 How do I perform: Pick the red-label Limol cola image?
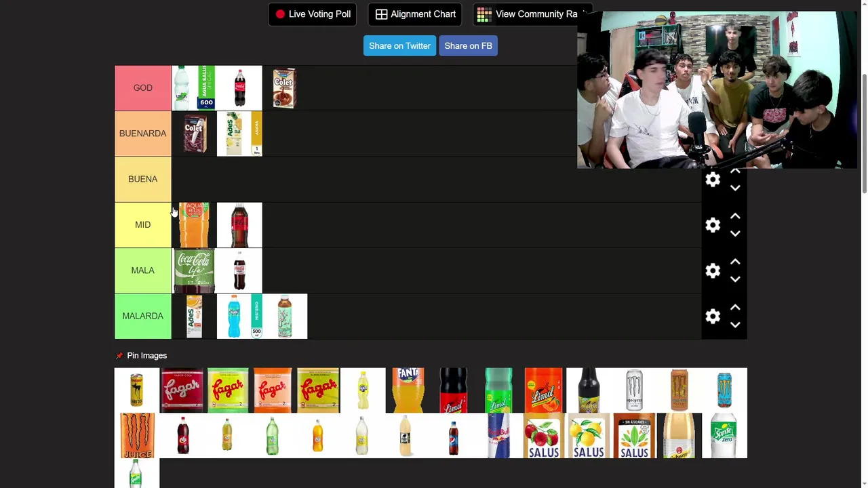coord(454,390)
